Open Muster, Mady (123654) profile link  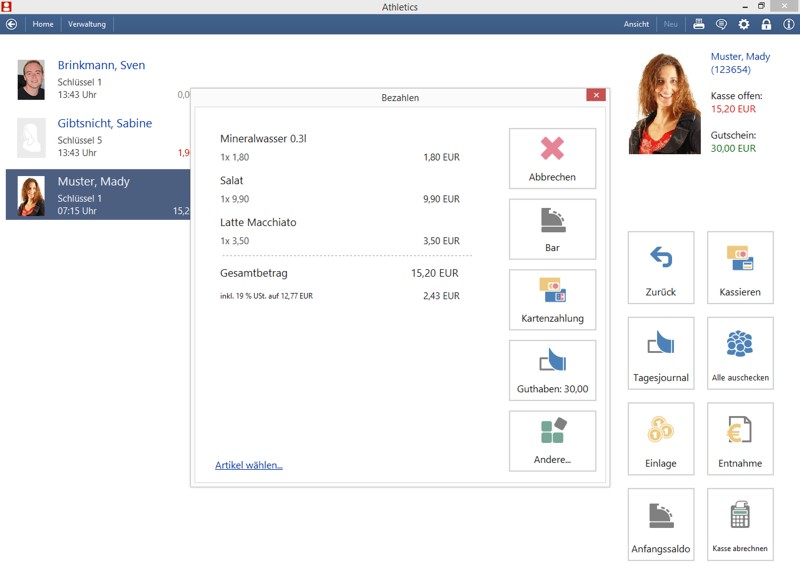(740, 63)
